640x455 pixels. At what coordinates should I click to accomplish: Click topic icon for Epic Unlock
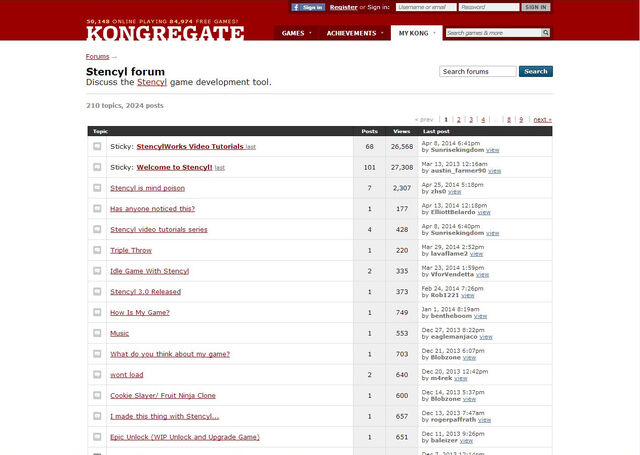point(97,437)
